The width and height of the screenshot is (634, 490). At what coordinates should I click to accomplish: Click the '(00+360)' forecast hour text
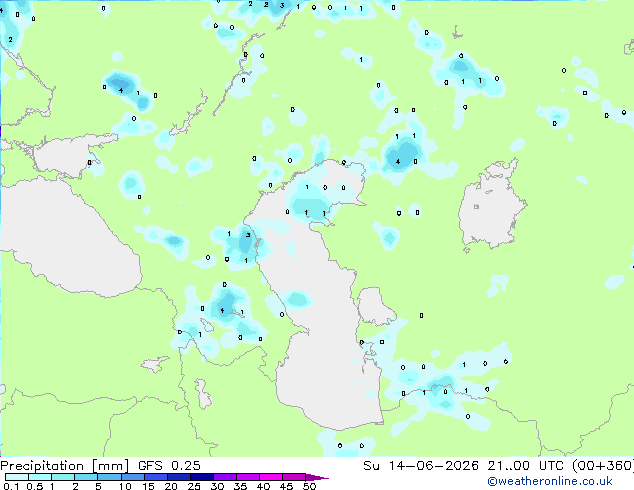click(x=603, y=466)
